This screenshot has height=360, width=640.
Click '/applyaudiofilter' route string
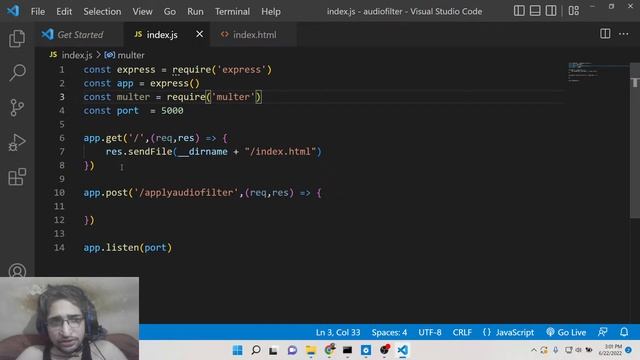click(x=186, y=192)
